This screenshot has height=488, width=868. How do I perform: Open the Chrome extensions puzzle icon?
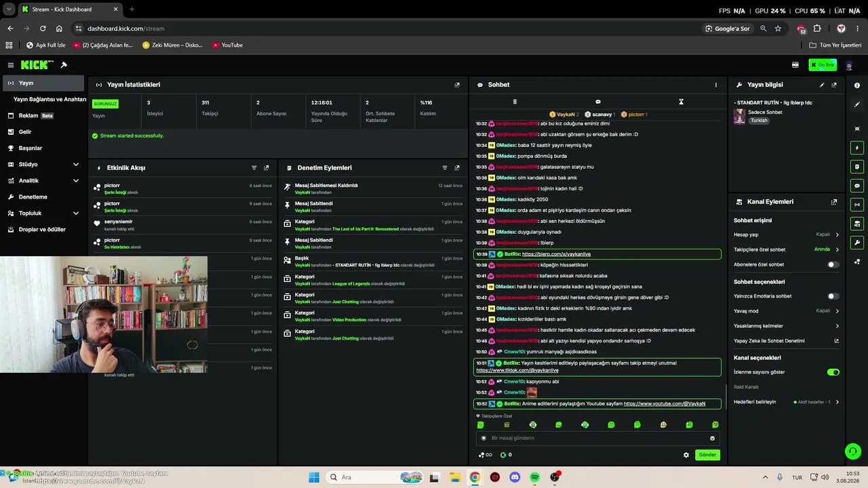pos(817,28)
